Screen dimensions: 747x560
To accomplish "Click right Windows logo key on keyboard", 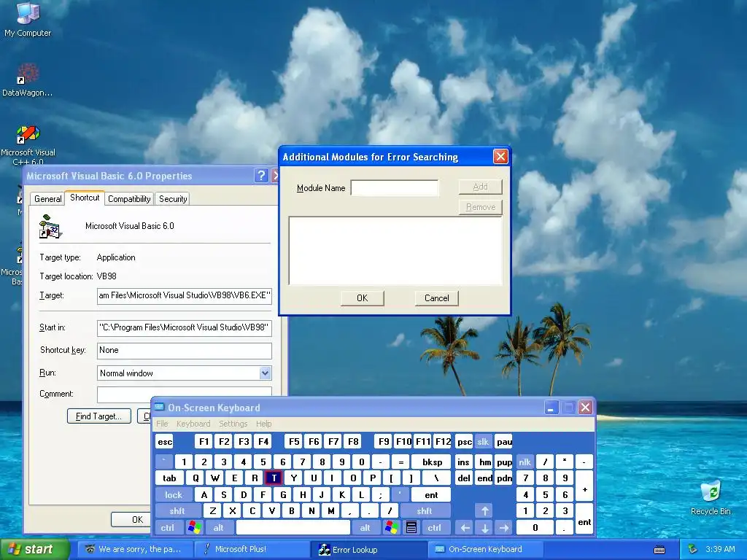I will pos(392,528).
